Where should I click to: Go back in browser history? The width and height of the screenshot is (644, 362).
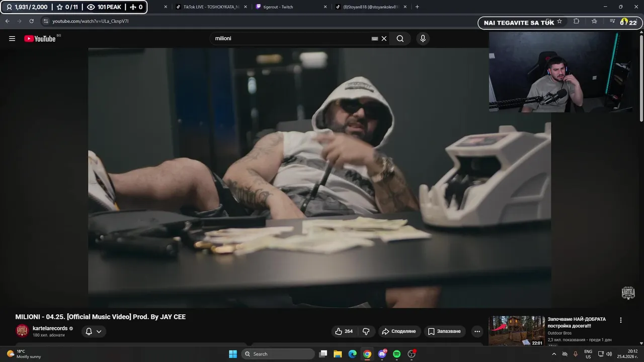pyautogui.click(x=7, y=22)
